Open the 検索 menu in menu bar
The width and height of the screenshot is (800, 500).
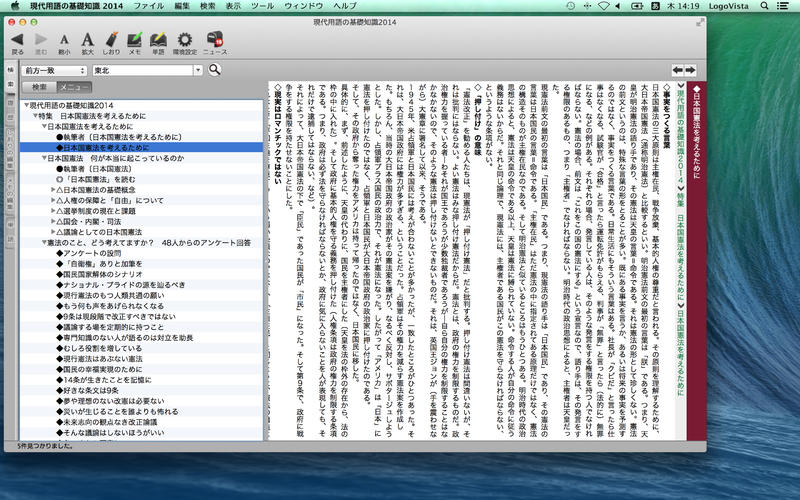tap(207, 6)
